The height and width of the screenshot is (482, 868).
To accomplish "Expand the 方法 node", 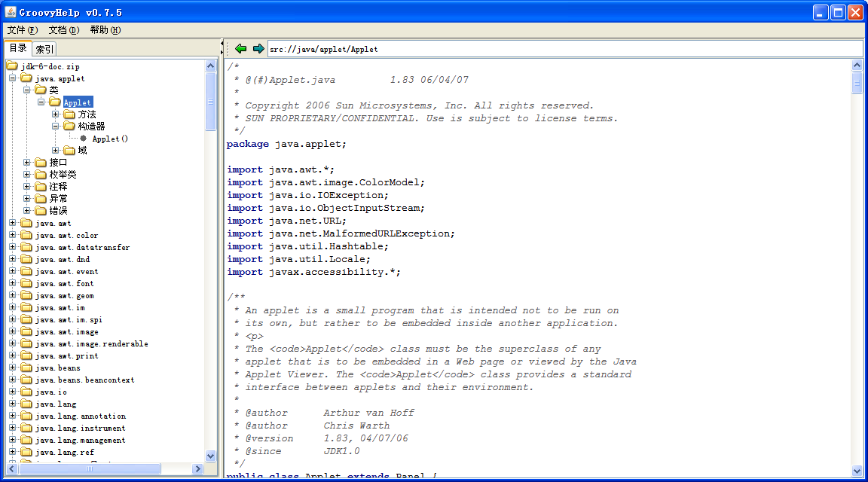I will 55,114.
